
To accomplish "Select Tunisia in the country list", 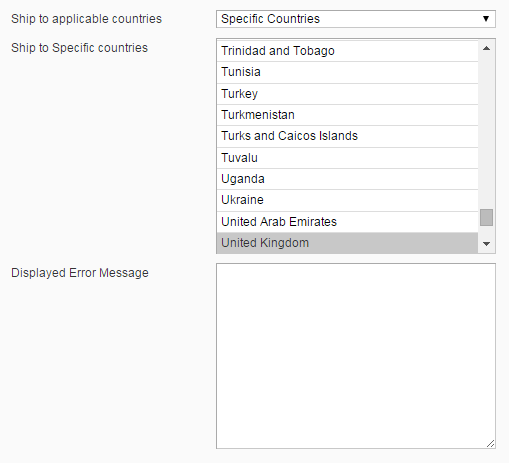I will [347, 72].
